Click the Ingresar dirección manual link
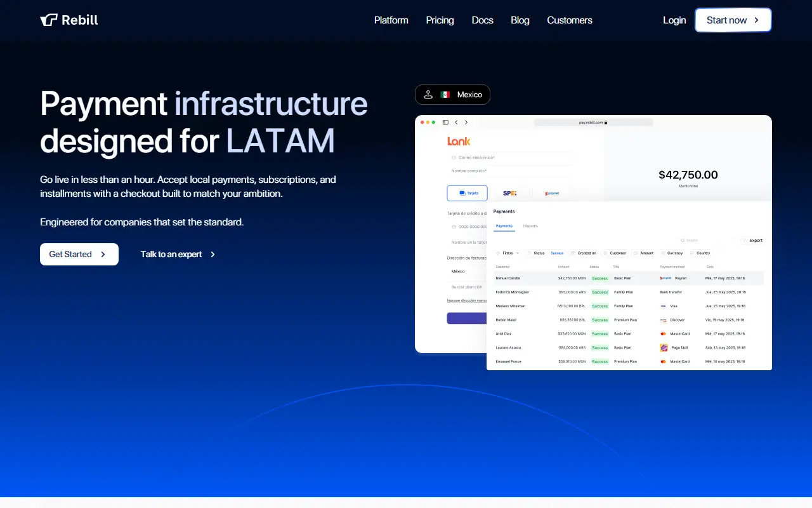 pos(467,300)
